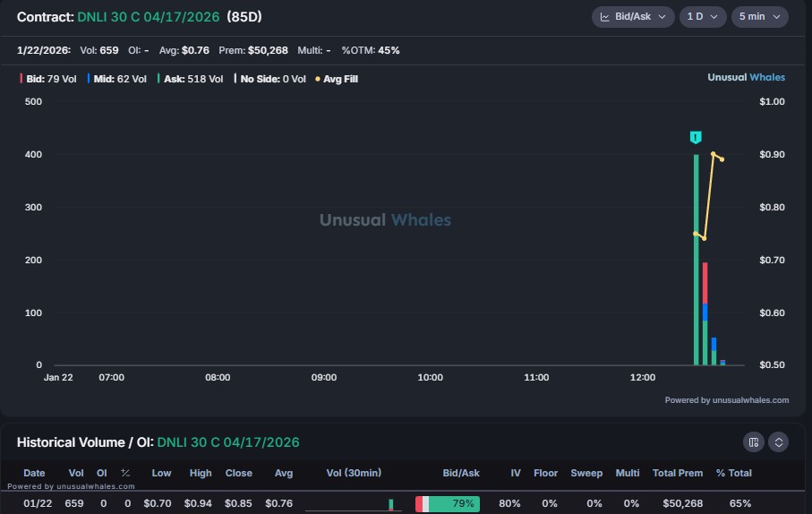Sort by High column header

pyautogui.click(x=201, y=473)
